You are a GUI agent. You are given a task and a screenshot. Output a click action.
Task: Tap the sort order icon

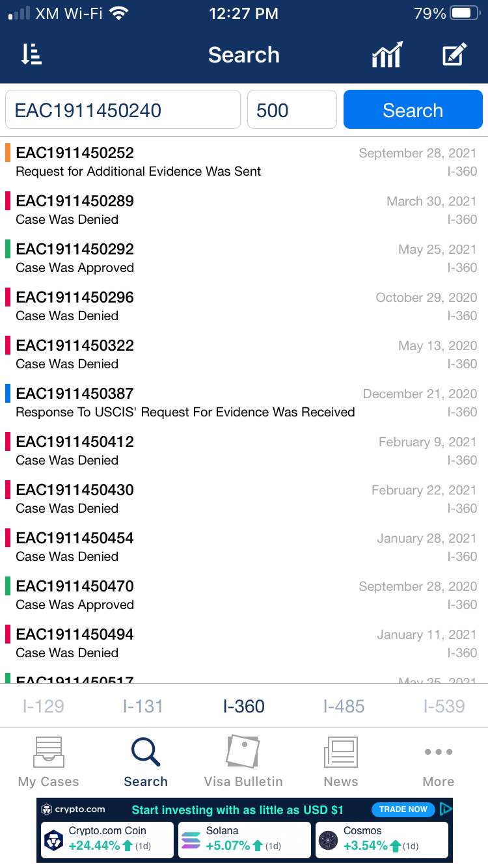31,55
